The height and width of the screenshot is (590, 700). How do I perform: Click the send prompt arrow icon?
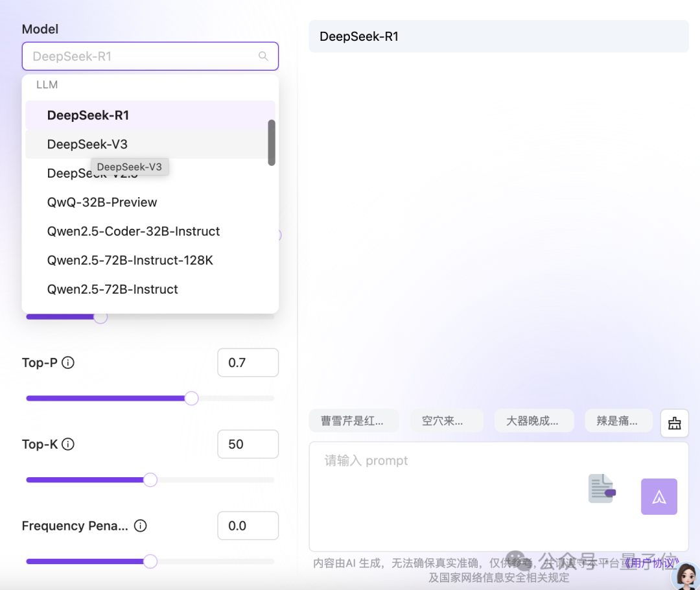(659, 497)
